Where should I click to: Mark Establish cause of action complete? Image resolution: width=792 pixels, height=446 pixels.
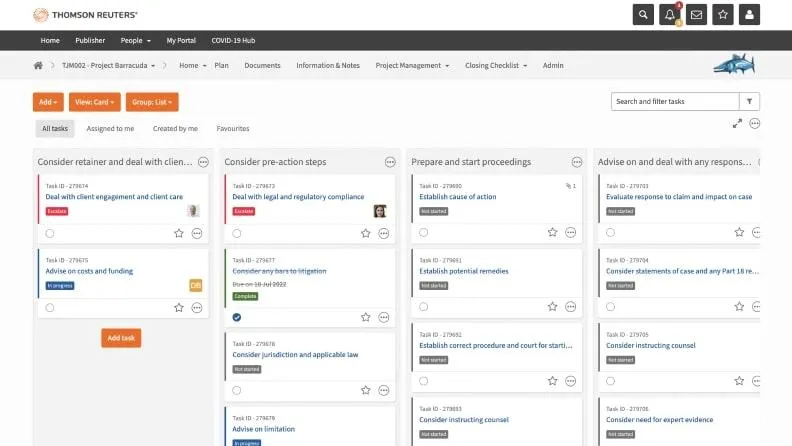[x=423, y=232]
